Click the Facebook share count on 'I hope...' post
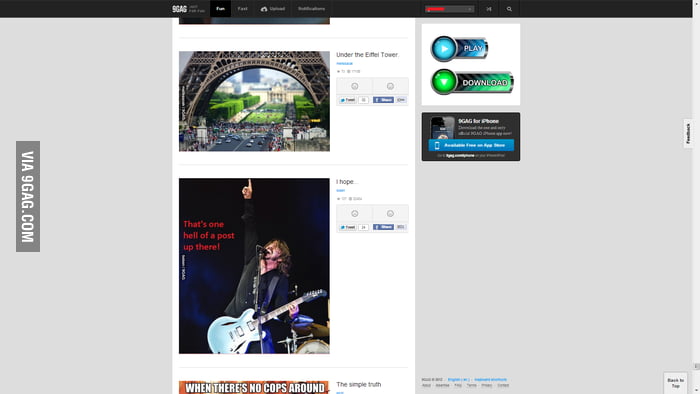 pyautogui.click(x=401, y=227)
